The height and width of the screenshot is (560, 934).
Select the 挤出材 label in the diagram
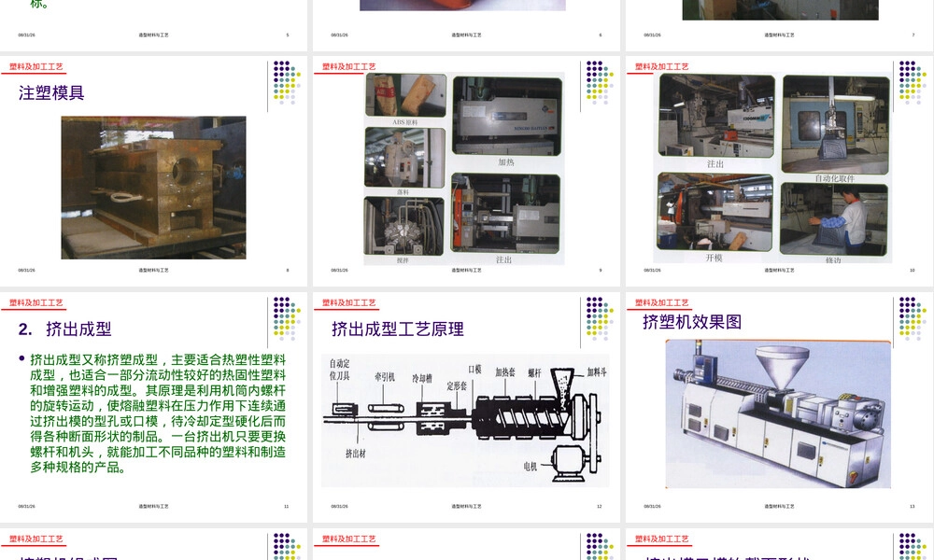click(356, 454)
